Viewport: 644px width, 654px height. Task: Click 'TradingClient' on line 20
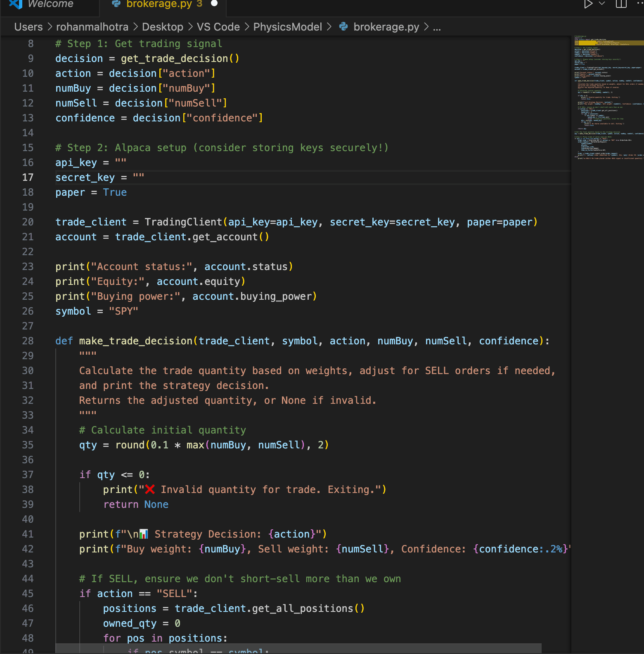tap(183, 222)
